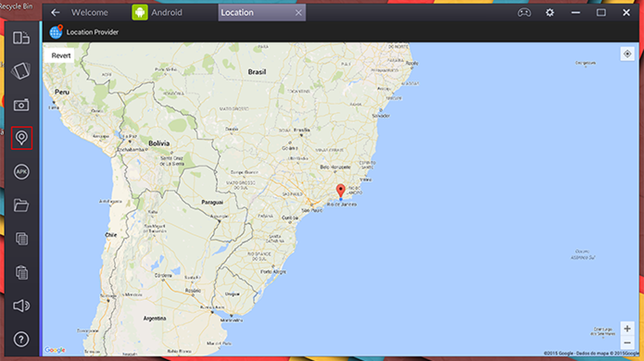Click the Salvador map label
This screenshot has height=361, width=644.
coord(381,116)
